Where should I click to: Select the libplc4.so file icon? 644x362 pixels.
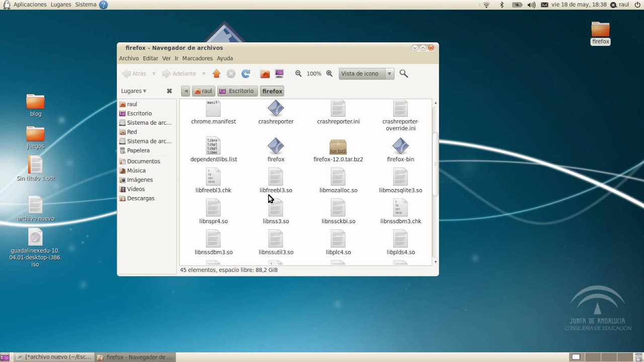point(338,239)
